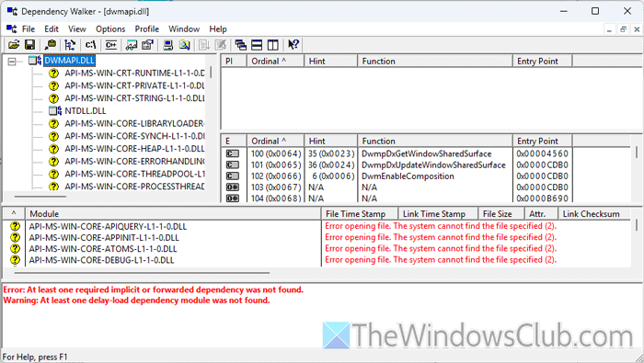Click the DWMAPI.DLL module icon in tree
Screen dimensions: 644x363
coord(35,61)
